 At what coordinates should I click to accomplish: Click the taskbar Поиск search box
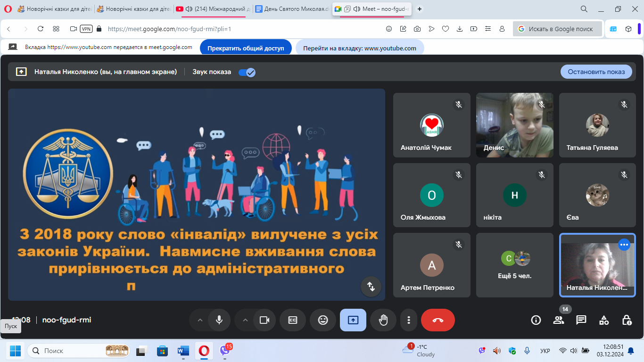(x=80, y=351)
